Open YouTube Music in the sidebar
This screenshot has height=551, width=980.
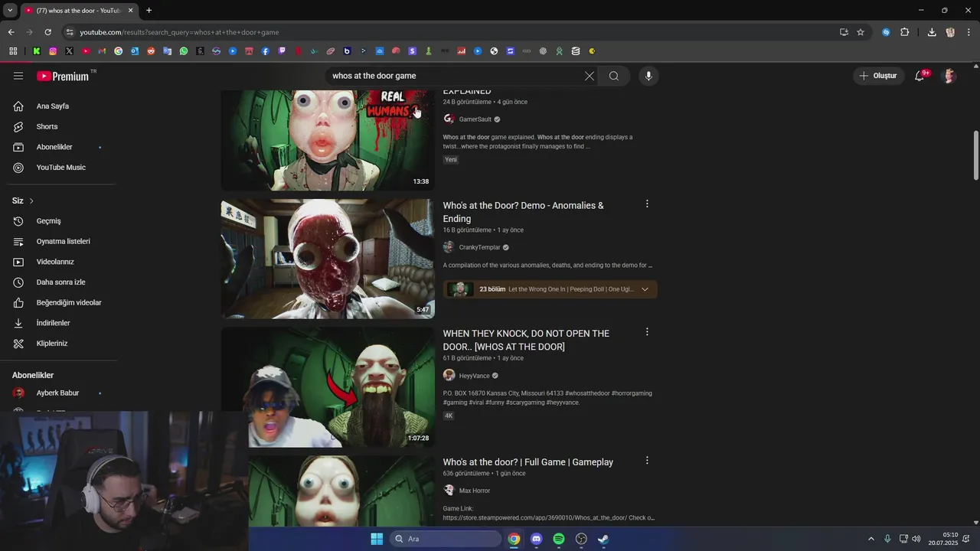coord(61,168)
